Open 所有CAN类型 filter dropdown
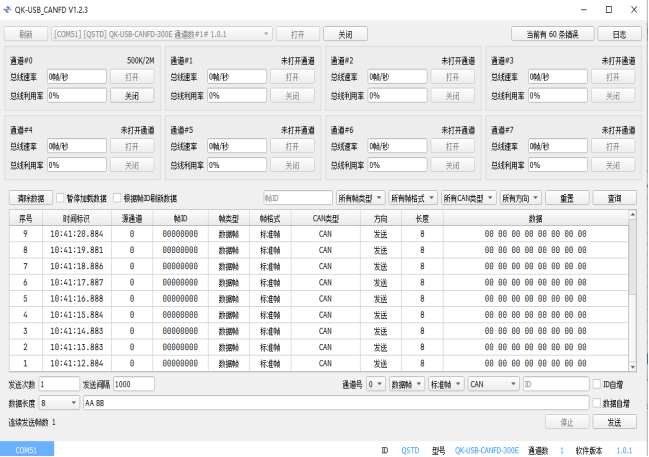 click(469, 198)
